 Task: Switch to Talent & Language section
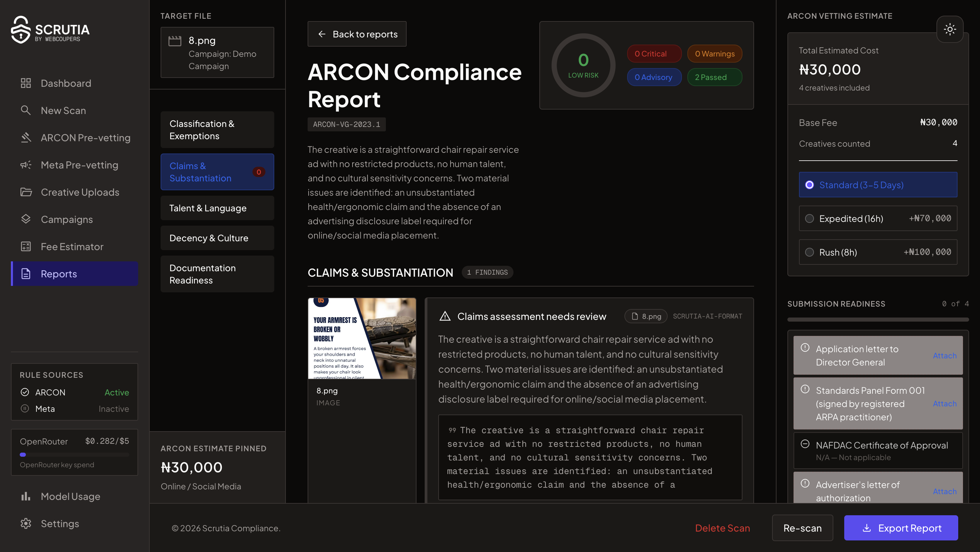tap(217, 208)
